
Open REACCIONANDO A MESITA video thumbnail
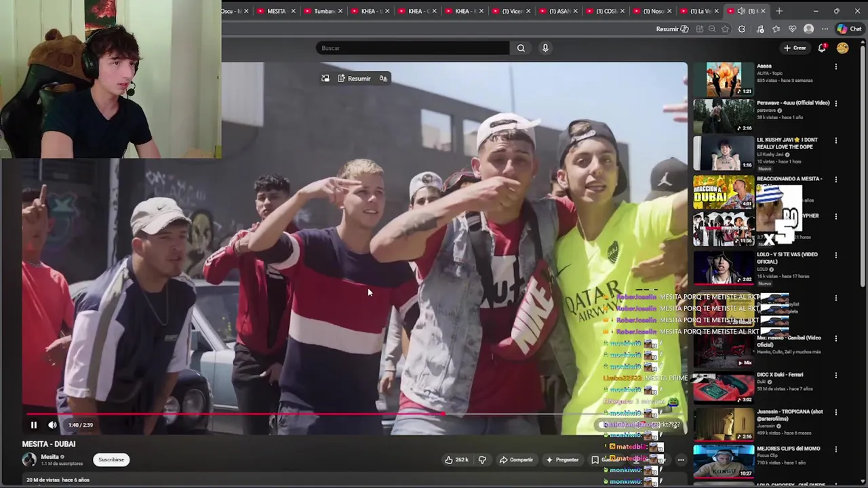coord(723,192)
